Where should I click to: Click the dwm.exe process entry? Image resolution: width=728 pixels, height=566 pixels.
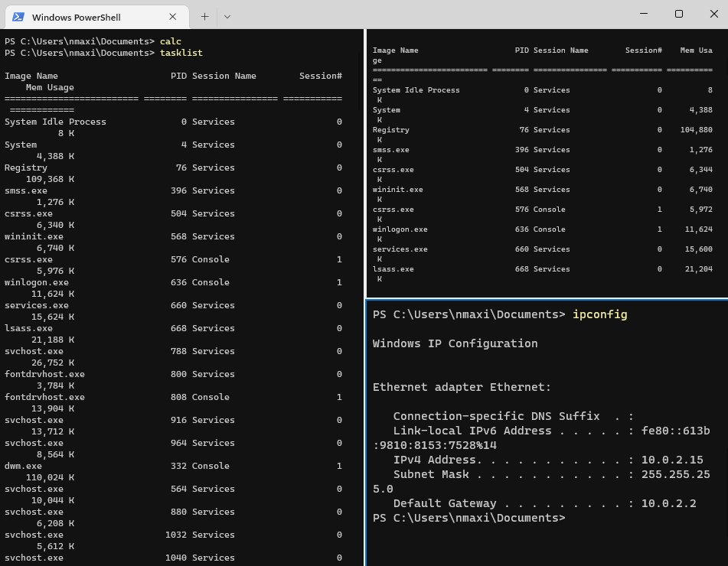point(24,465)
